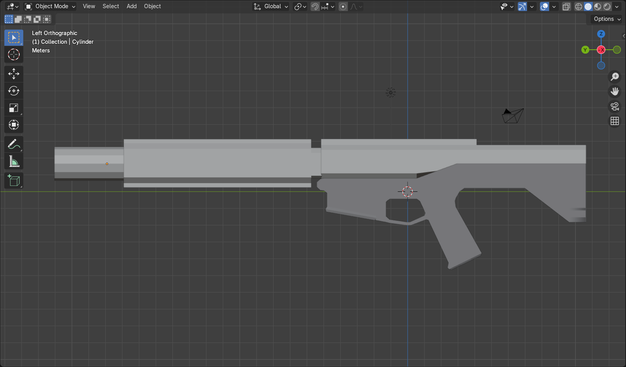626x367 pixels.
Task: Open the overlays options dropdown arrow
Action: tap(553, 6)
